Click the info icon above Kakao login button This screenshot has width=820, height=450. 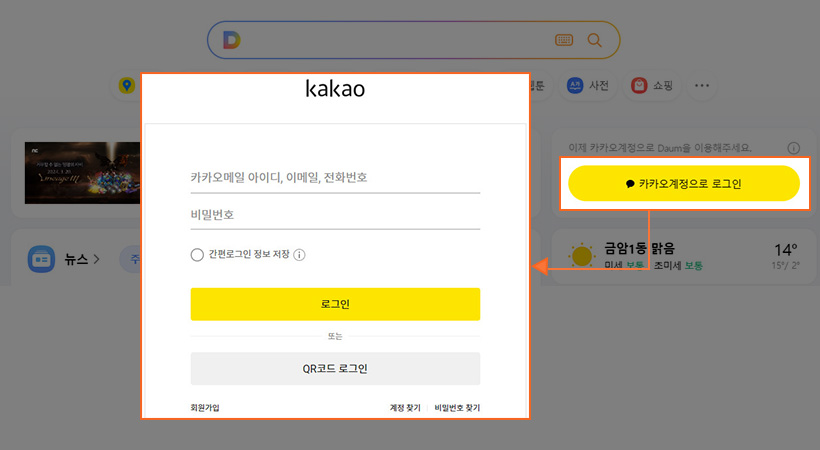coord(794,147)
